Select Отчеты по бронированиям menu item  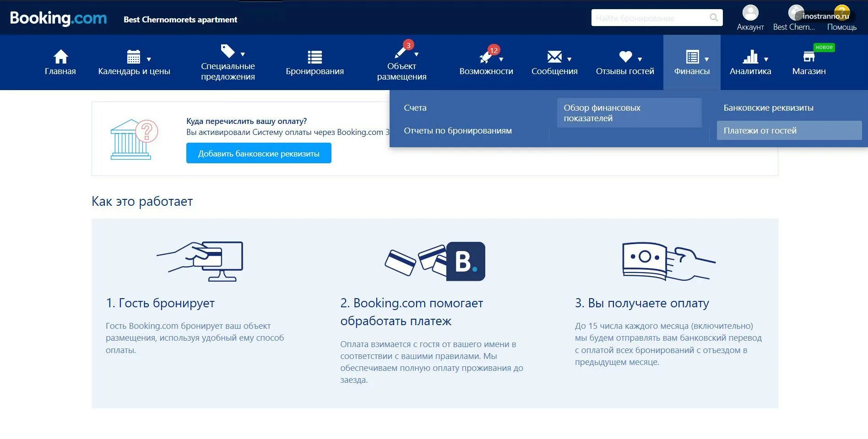[458, 131]
